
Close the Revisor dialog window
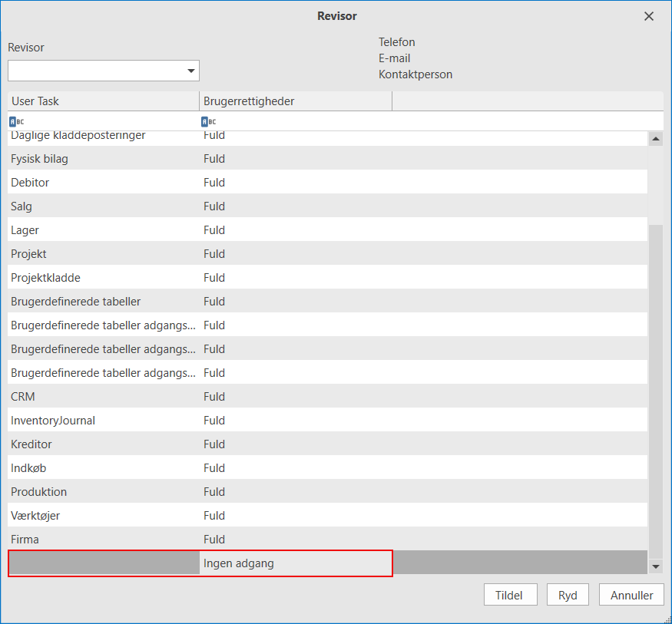[x=649, y=16]
